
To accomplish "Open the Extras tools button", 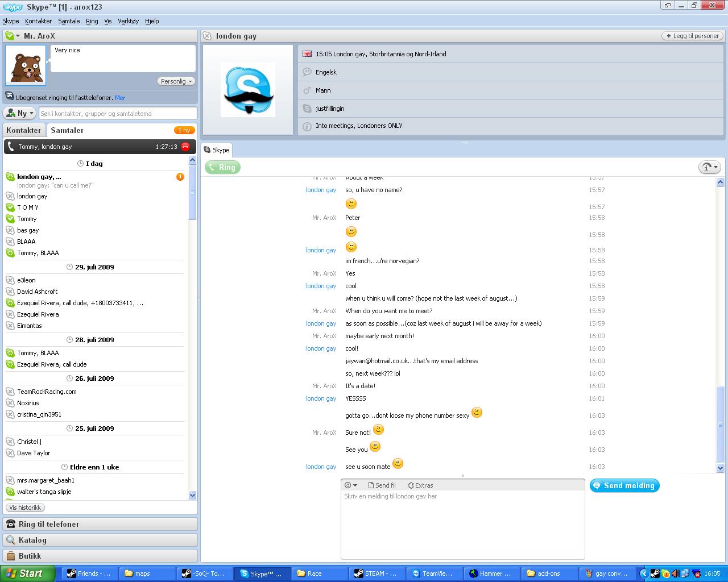I will [x=420, y=485].
